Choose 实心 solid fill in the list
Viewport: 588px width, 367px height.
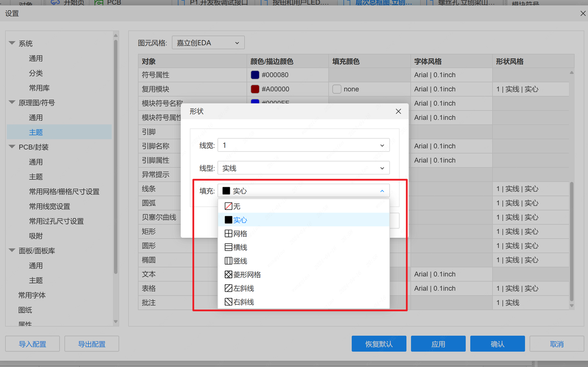tap(304, 220)
